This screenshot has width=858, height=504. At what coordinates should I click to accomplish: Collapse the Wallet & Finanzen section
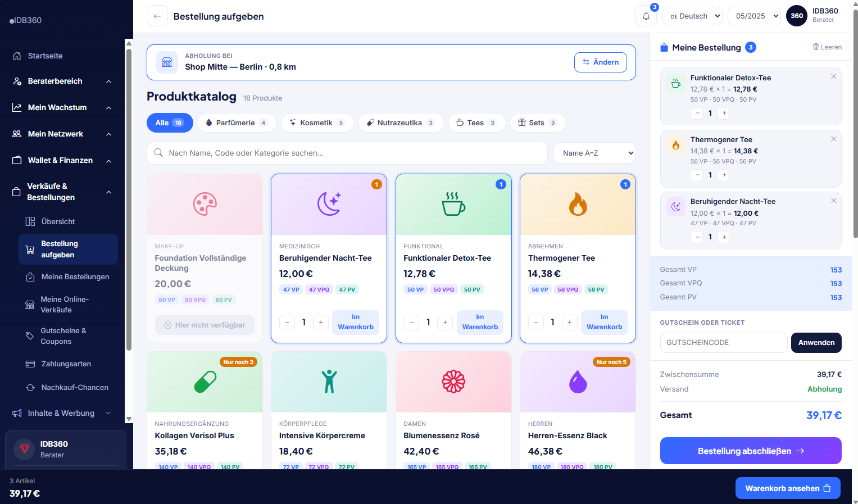click(108, 161)
